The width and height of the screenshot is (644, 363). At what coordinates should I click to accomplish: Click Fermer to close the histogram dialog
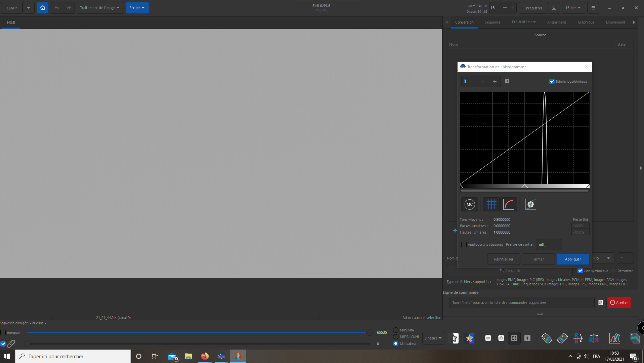[538, 259]
